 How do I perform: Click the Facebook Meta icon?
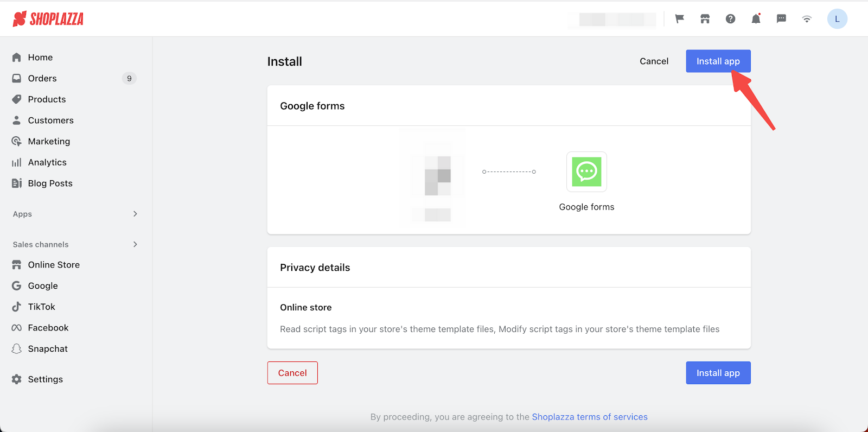17,328
